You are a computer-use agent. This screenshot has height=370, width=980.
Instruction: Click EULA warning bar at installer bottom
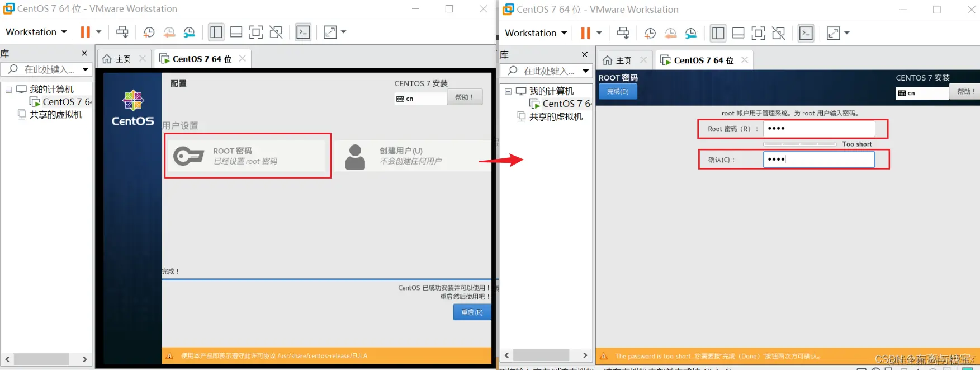point(328,356)
